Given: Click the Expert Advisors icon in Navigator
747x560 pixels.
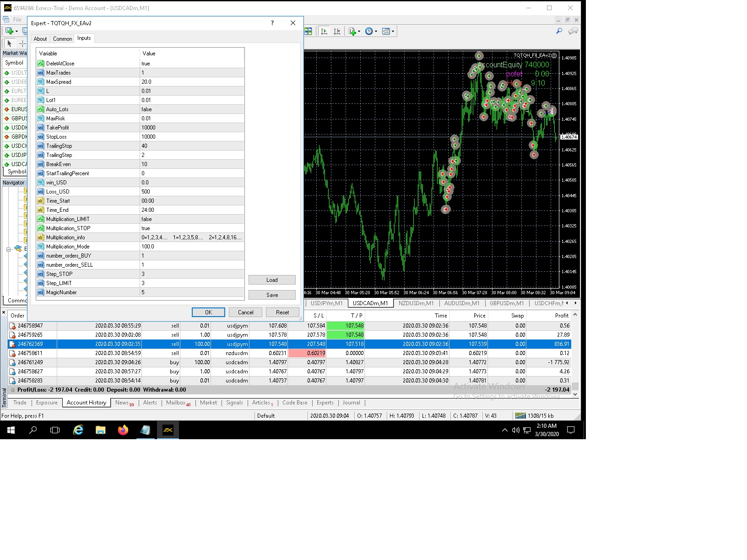Looking at the screenshot, I should tap(18, 248).
